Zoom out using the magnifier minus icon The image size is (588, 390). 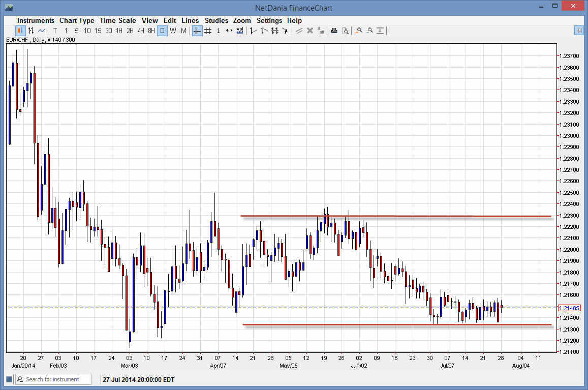[369, 31]
